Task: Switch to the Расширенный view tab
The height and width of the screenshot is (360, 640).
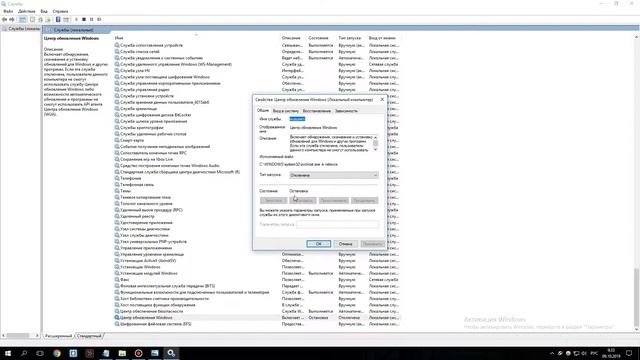Action: click(x=58, y=336)
